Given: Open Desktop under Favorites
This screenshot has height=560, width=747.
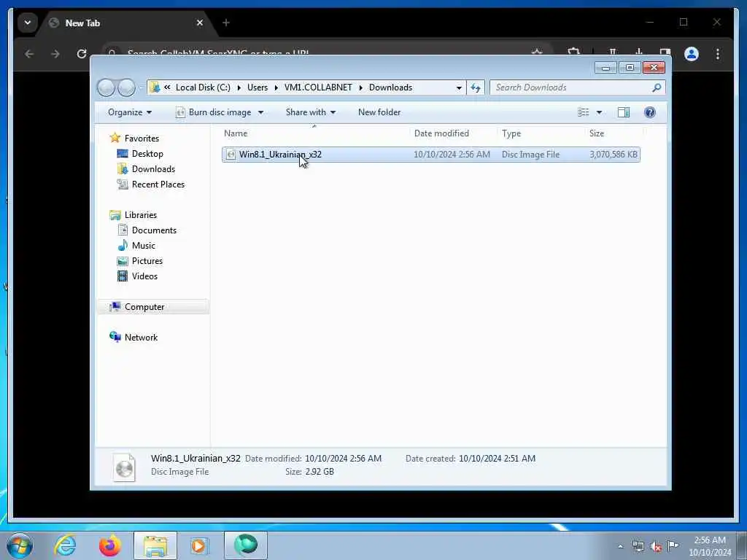Looking at the screenshot, I should [147, 154].
